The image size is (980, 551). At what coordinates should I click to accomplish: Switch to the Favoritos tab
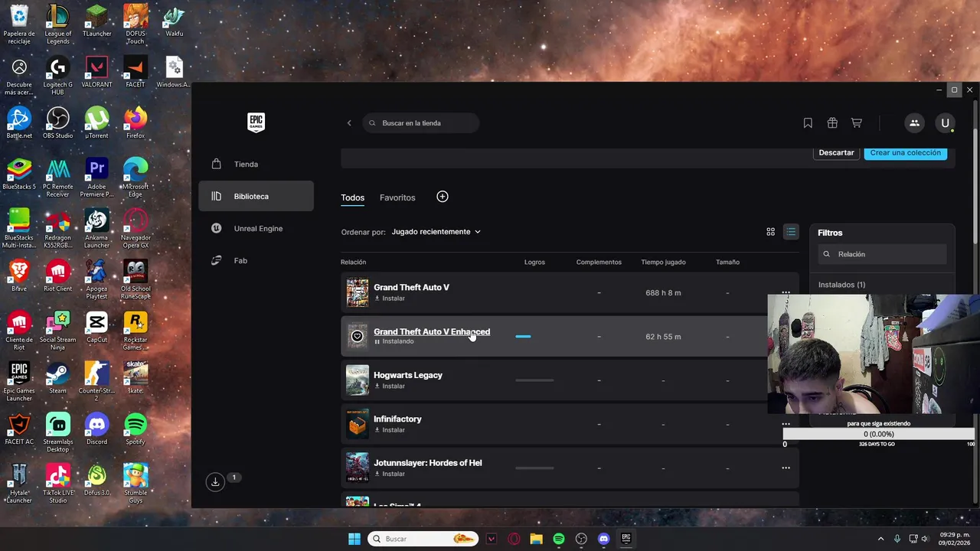pyautogui.click(x=397, y=197)
